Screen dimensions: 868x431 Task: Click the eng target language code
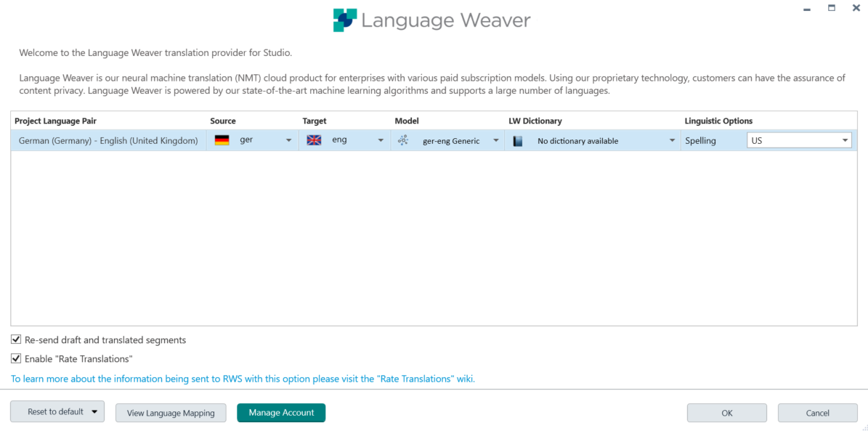pos(339,140)
